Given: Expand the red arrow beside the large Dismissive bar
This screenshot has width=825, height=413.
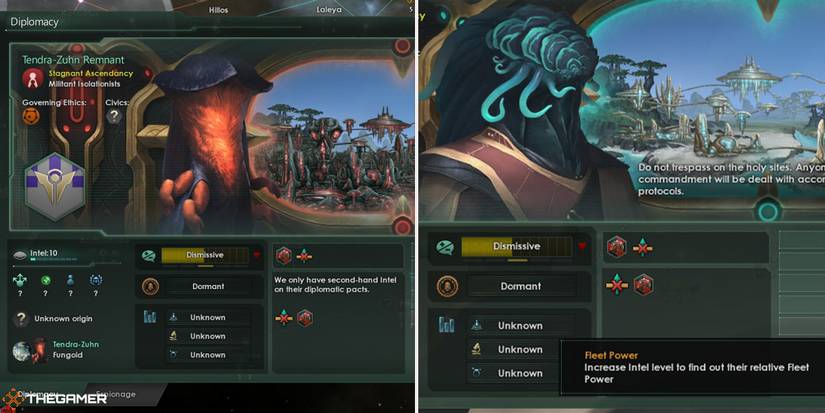Looking at the screenshot, I should (582, 246).
